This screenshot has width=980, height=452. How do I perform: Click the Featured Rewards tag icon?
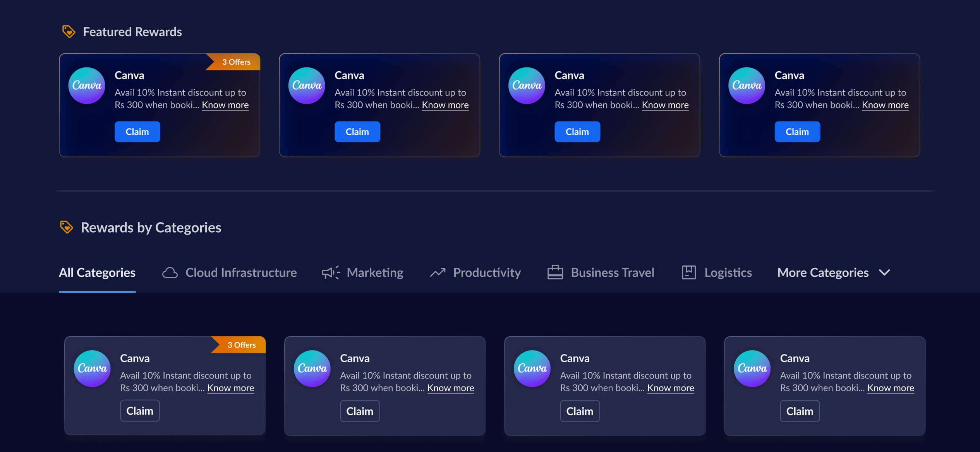69,32
